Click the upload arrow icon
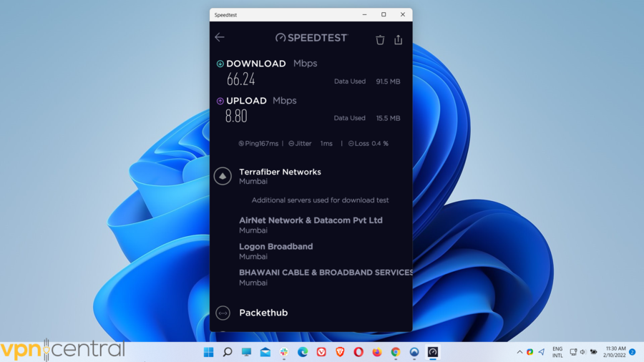The height and width of the screenshot is (362, 644). coord(220,101)
